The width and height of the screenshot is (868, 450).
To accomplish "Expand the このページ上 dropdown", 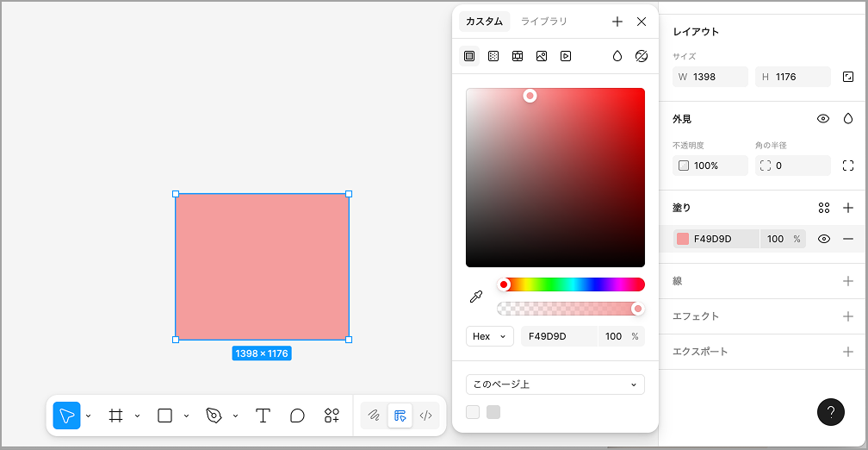I will pos(555,384).
